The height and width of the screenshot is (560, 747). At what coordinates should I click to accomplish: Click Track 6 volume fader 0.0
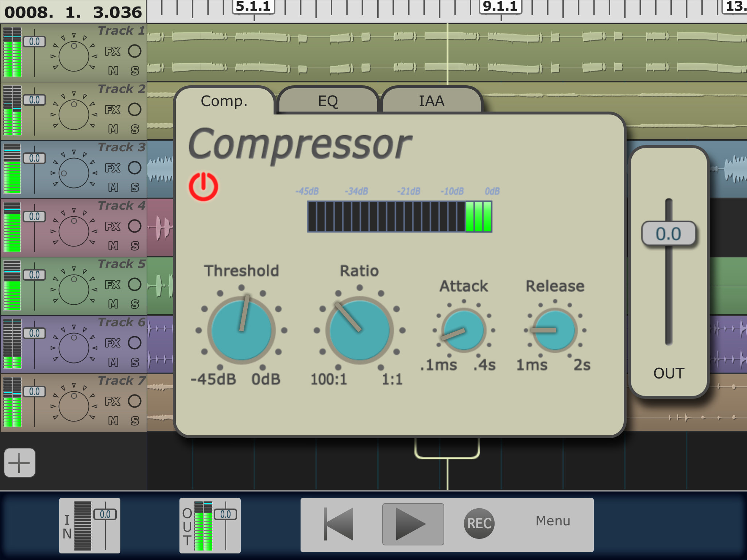(x=35, y=333)
